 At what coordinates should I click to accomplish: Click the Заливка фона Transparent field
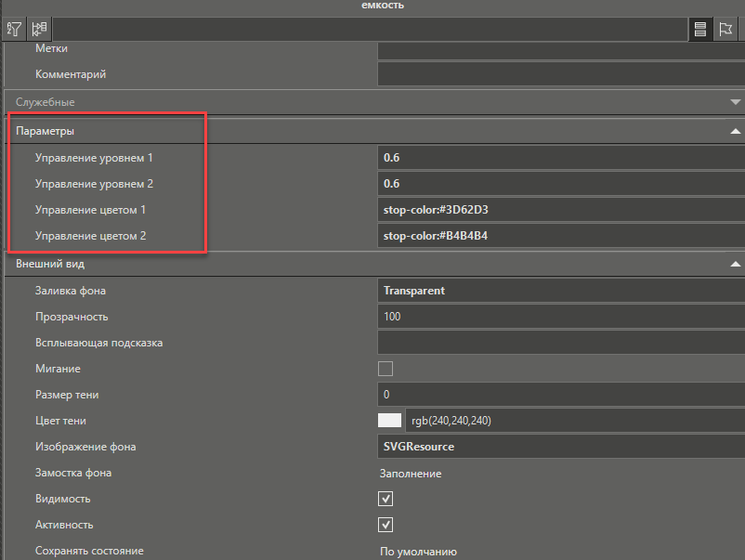[560, 291]
